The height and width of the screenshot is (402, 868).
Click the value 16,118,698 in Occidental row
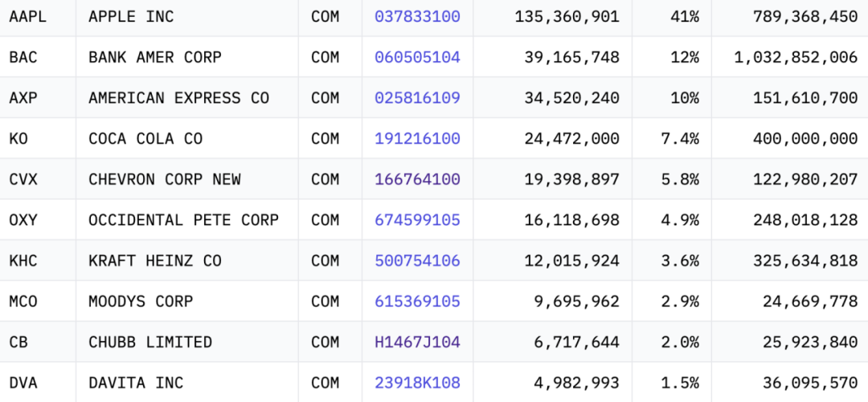pos(572,221)
